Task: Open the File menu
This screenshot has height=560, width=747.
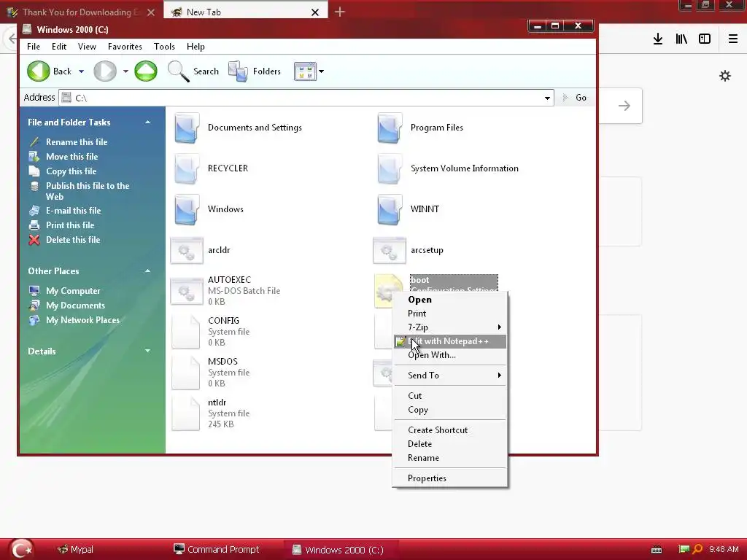Action: 34,47
